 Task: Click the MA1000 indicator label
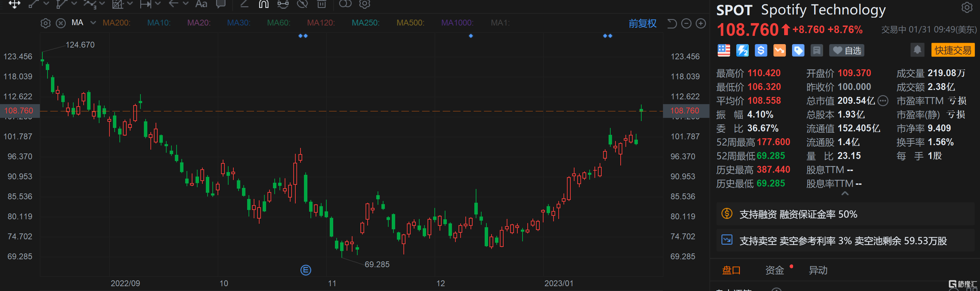[x=457, y=23]
